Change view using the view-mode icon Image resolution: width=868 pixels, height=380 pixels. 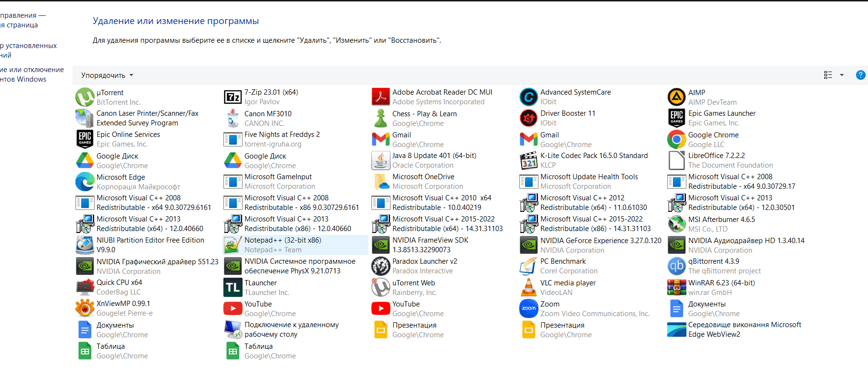tap(828, 75)
